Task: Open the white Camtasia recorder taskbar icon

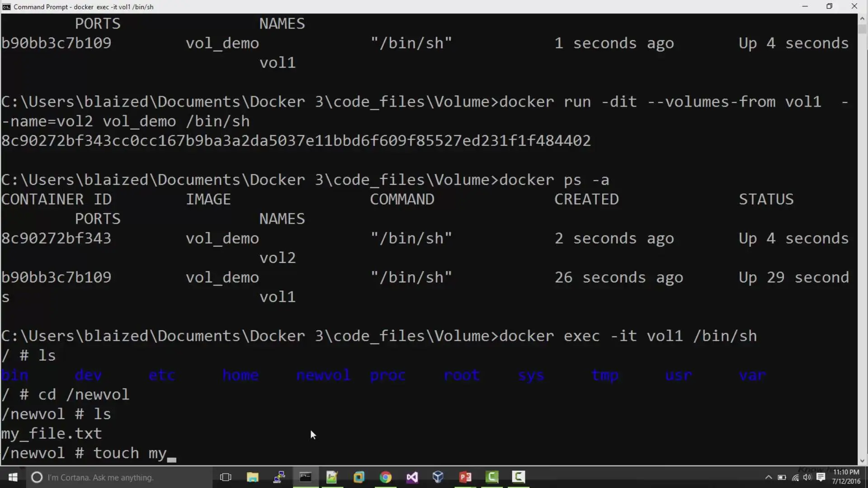Action: [x=519, y=477]
